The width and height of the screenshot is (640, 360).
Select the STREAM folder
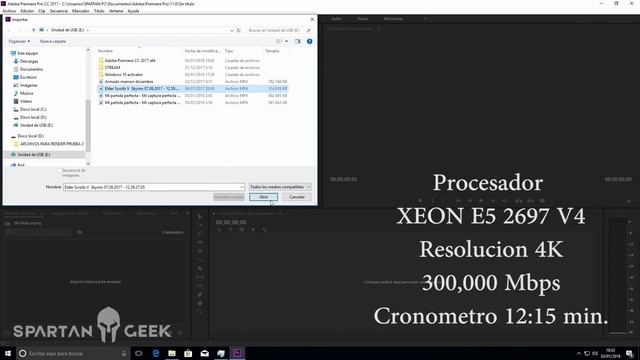coord(112,67)
